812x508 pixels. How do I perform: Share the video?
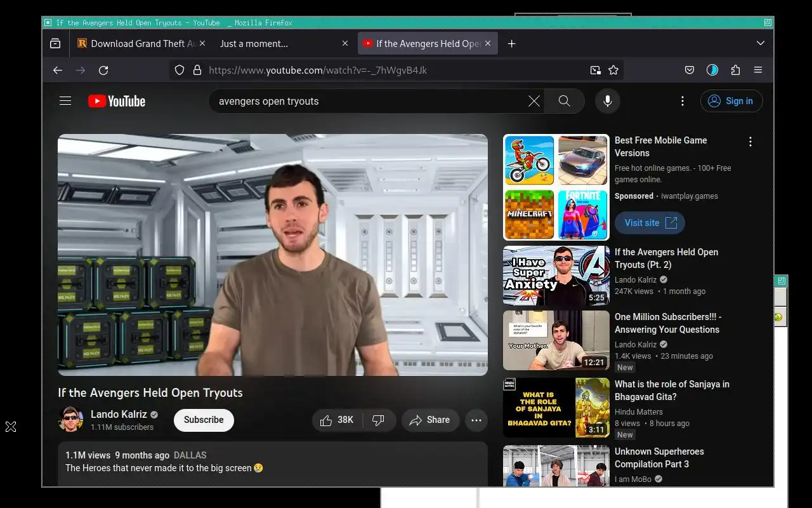430,420
